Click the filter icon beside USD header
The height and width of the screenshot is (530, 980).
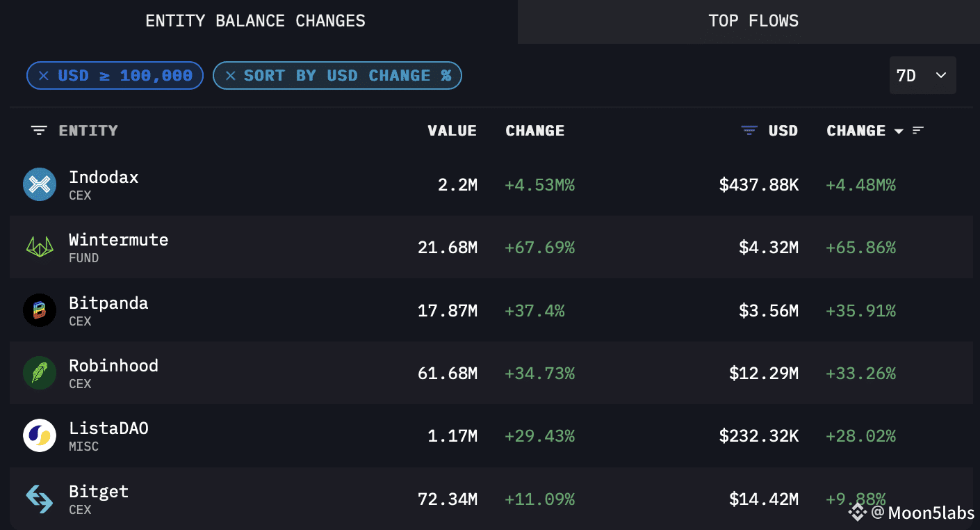[x=749, y=131]
